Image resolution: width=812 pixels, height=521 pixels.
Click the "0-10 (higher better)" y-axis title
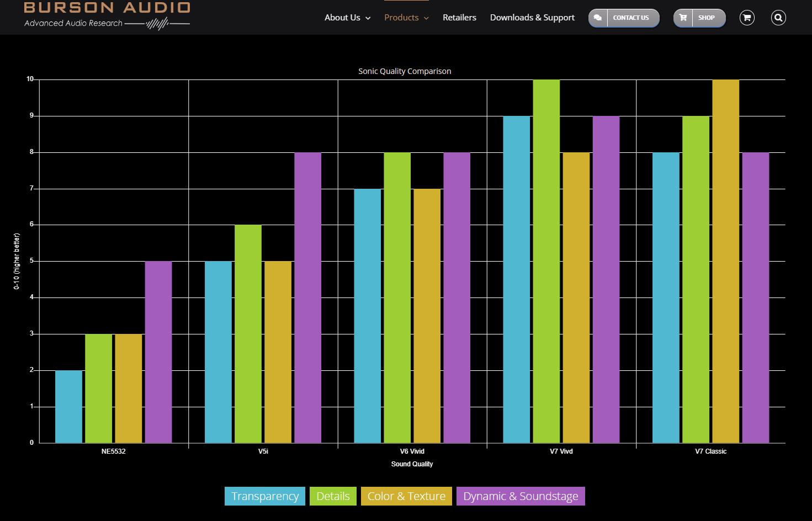tap(17, 261)
